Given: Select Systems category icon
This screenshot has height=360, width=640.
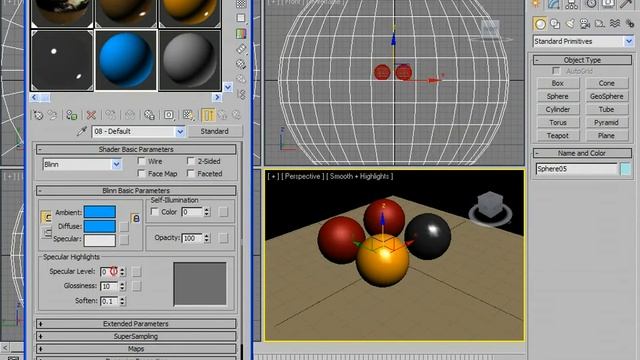Looking at the screenshot, I should coord(629,24).
